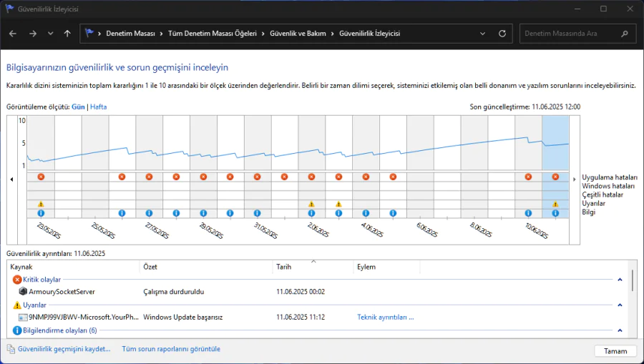644x364 pixels.
Task: Open the address bar history dropdown
Action: click(482, 34)
